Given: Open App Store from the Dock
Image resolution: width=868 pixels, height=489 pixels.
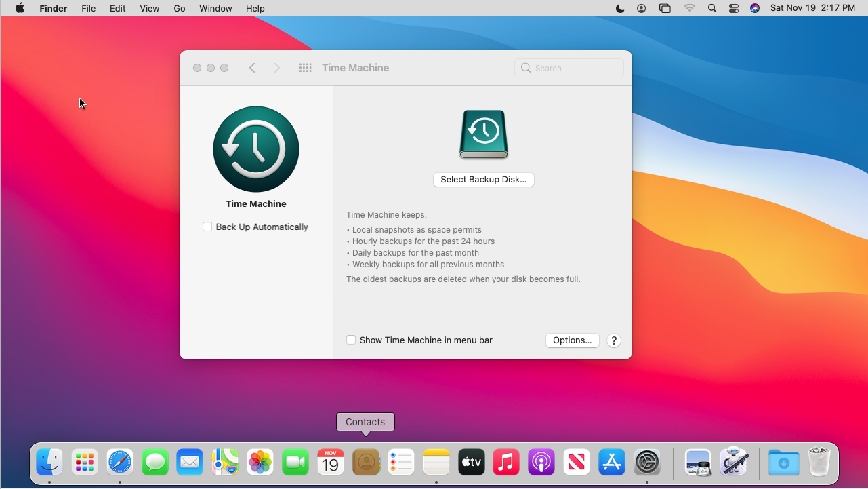Looking at the screenshot, I should 612,463.
